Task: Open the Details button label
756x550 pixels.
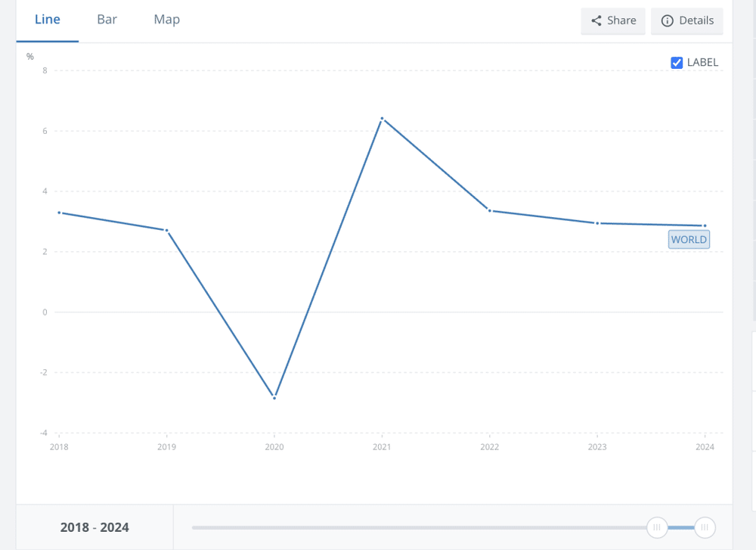Action: (696, 21)
